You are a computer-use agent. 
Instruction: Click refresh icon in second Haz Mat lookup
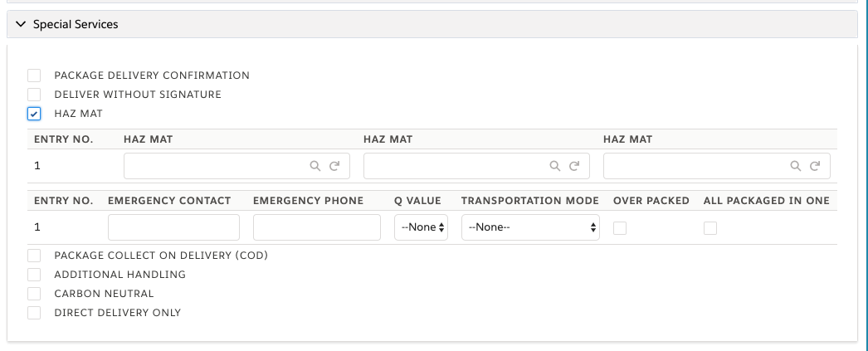(574, 165)
